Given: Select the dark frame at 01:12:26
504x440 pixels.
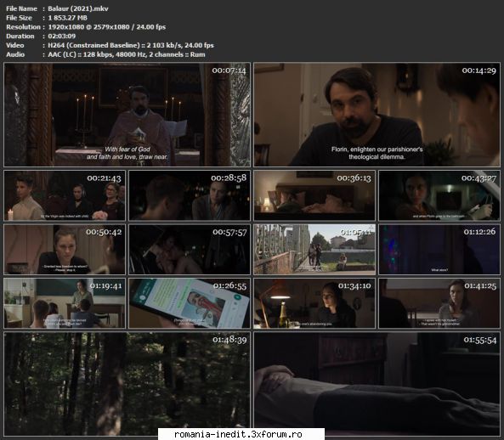Looking at the screenshot, I should [439, 250].
